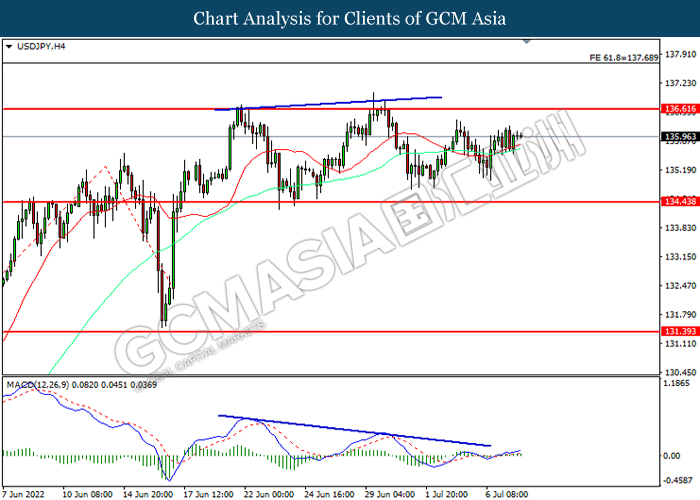Click the 0.00 MACD scale value
This screenshot has width=700, height=500.
[x=672, y=456]
